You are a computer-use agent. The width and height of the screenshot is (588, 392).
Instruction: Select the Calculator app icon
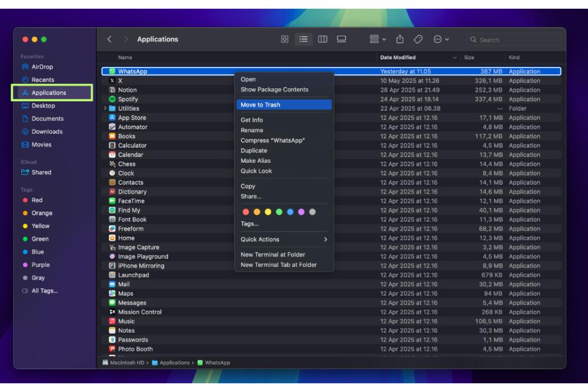point(112,145)
